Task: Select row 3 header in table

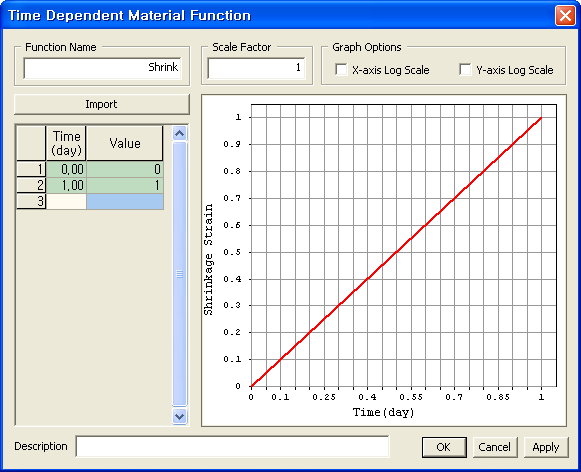Action: coord(31,201)
